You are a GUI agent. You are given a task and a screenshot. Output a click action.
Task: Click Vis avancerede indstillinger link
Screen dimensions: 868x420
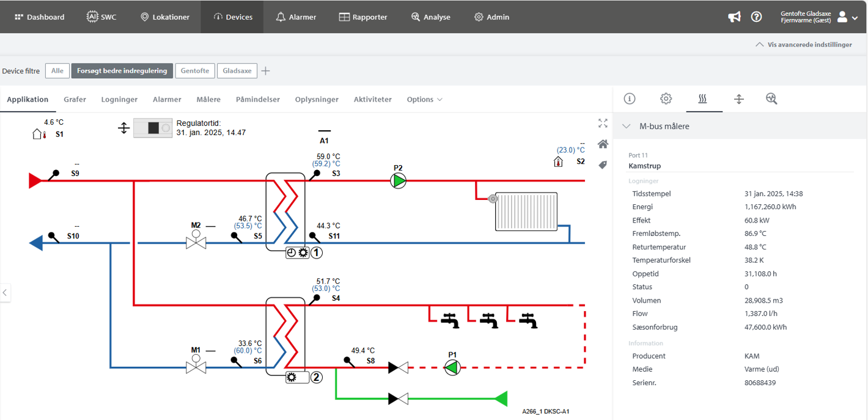803,45
